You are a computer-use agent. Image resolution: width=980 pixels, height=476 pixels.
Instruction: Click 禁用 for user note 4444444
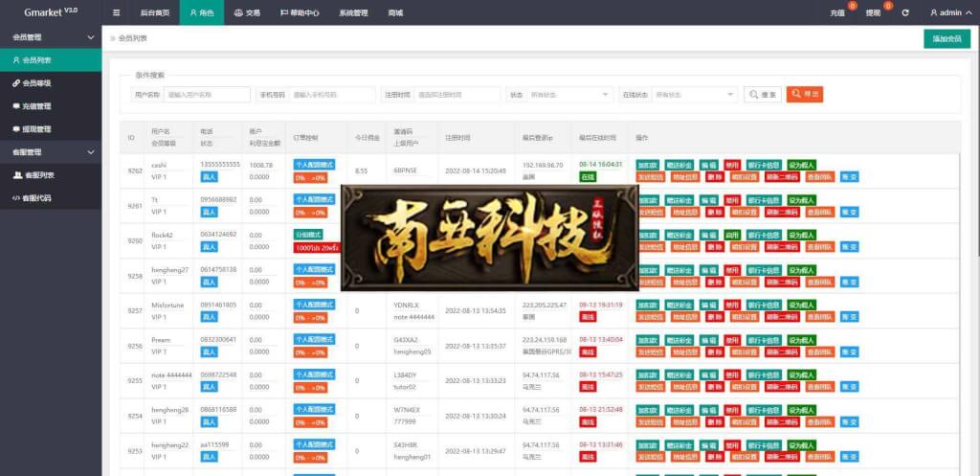coord(732,375)
